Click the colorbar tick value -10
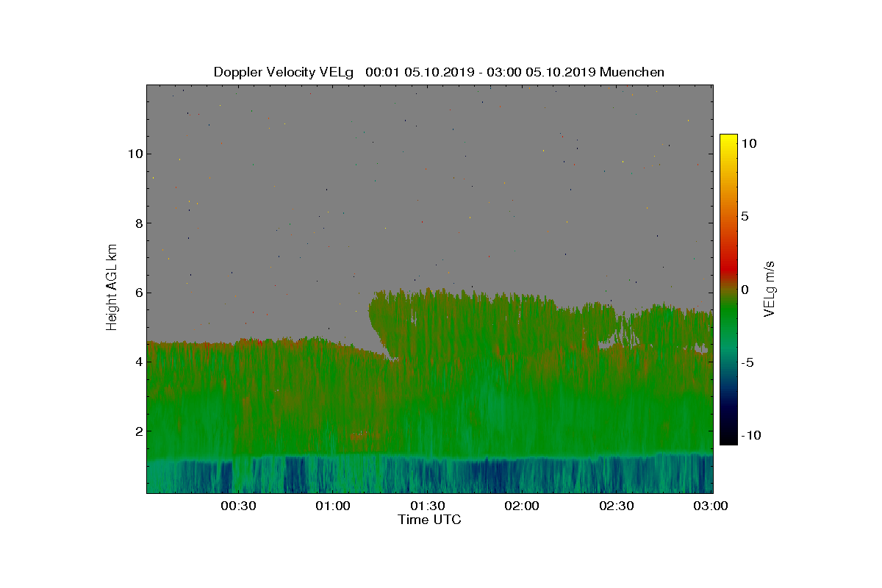This screenshot has height=588, width=882. (x=750, y=435)
